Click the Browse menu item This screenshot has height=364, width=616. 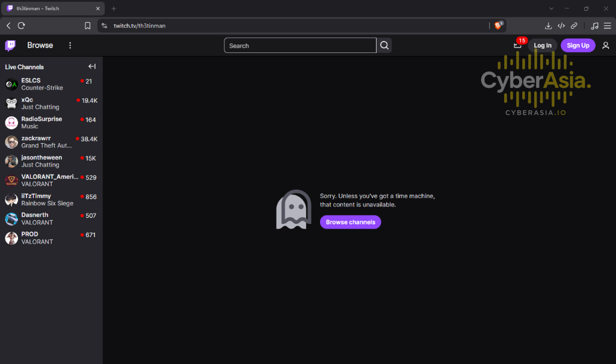coord(40,45)
